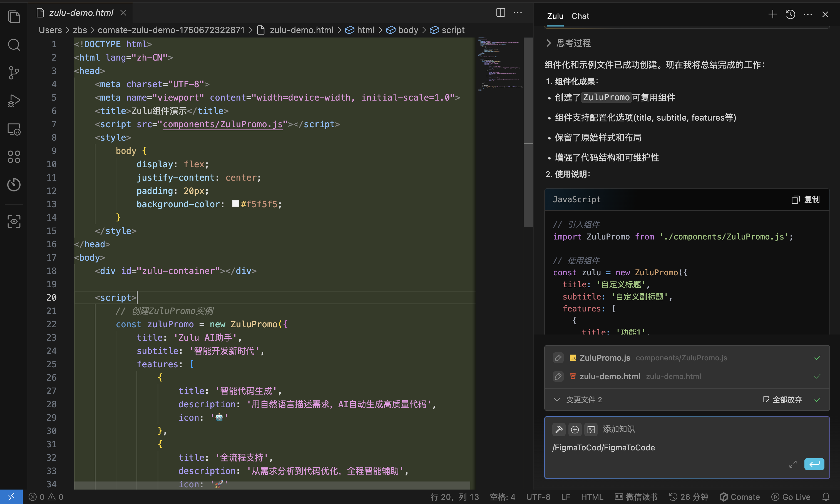Click the plus circle add context icon
Image resolution: width=840 pixels, height=504 pixels.
pyautogui.click(x=575, y=429)
